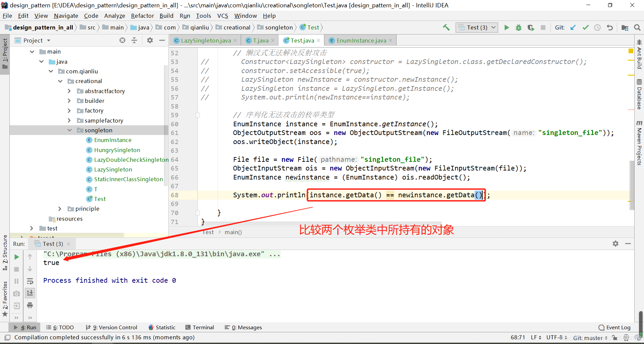This screenshot has height=344, width=644.
Task: Collapse the java folder
Action: pyautogui.click(x=41, y=62)
